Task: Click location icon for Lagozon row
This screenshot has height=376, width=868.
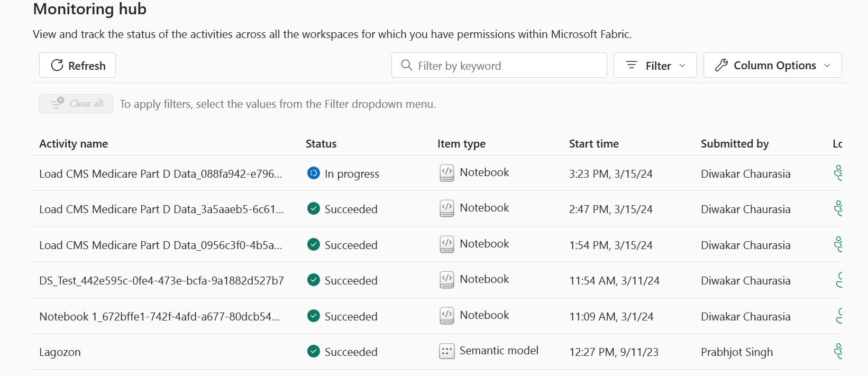Action: [838, 351]
